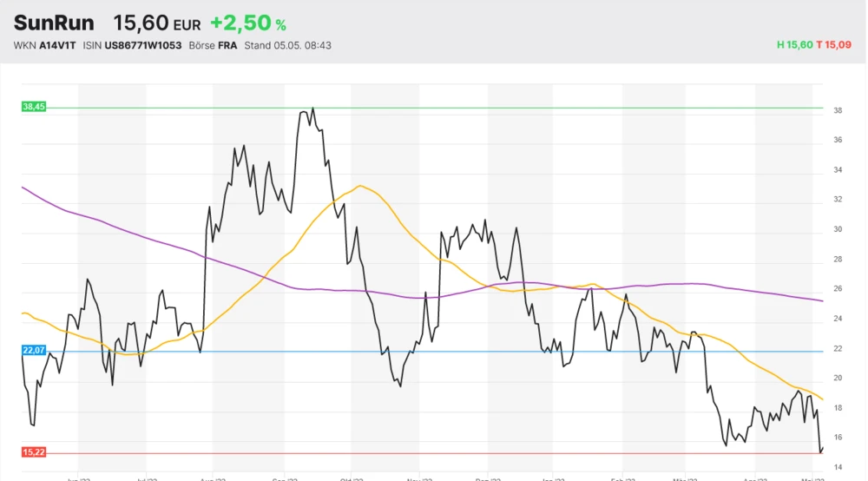Click the yellow moving average peak
Screen dimensions: 868x481
(x=359, y=185)
